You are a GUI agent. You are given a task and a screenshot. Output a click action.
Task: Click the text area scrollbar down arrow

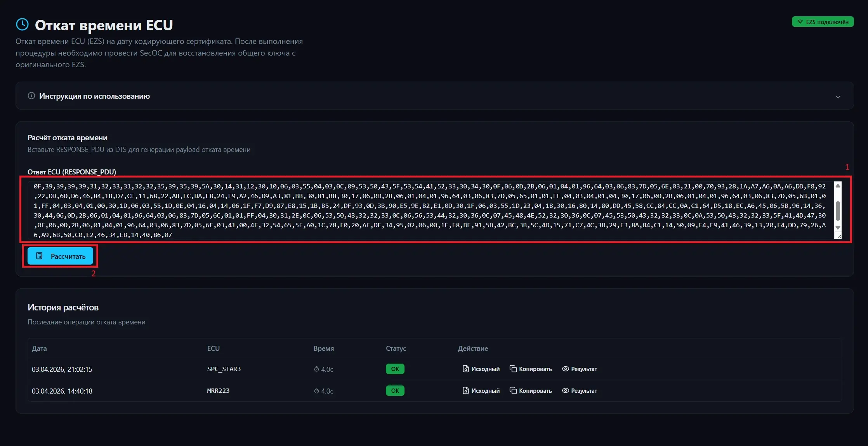point(838,228)
